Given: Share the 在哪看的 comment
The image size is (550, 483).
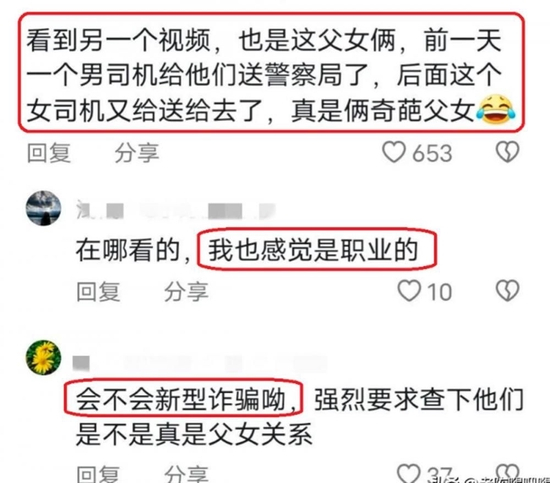Looking at the screenshot, I should 187,291.
